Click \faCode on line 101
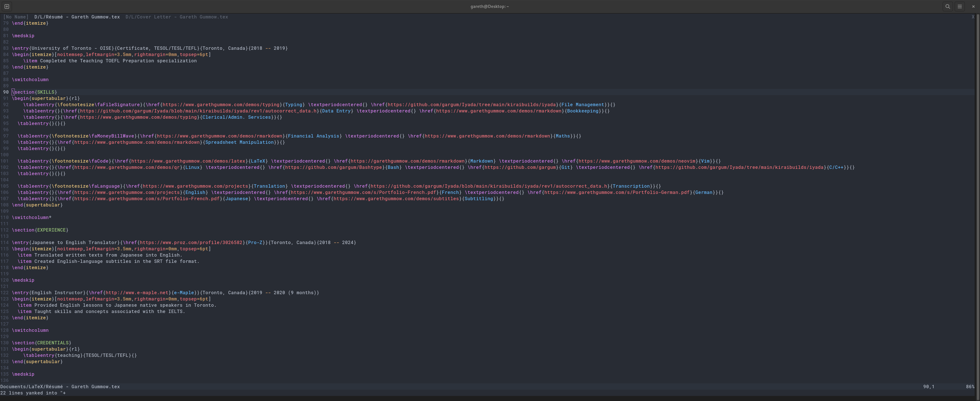The height and width of the screenshot is (401, 980). point(98,161)
